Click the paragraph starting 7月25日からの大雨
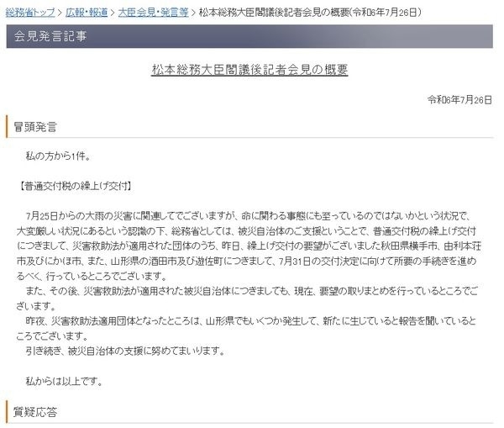504x428 pixels. coord(249,246)
